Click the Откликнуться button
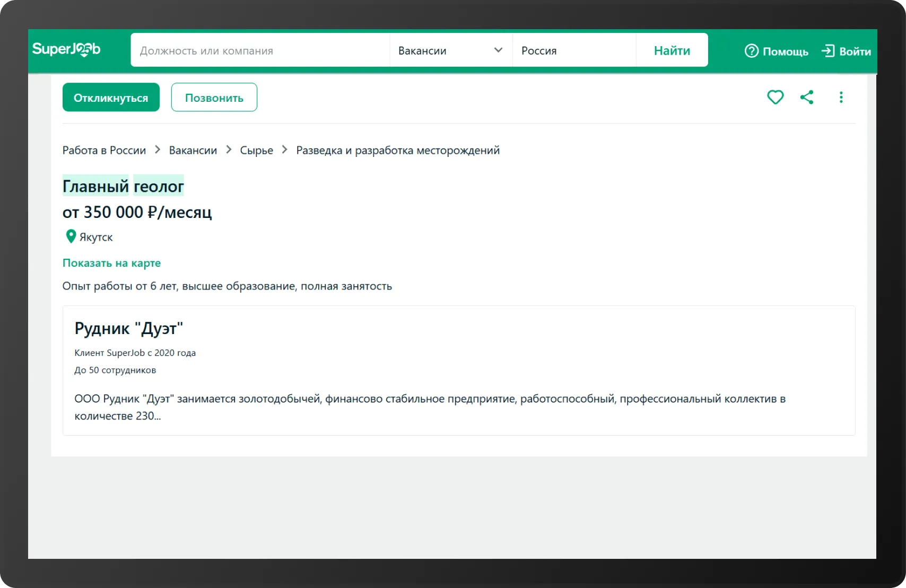906x588 pixels. point(111,98)
